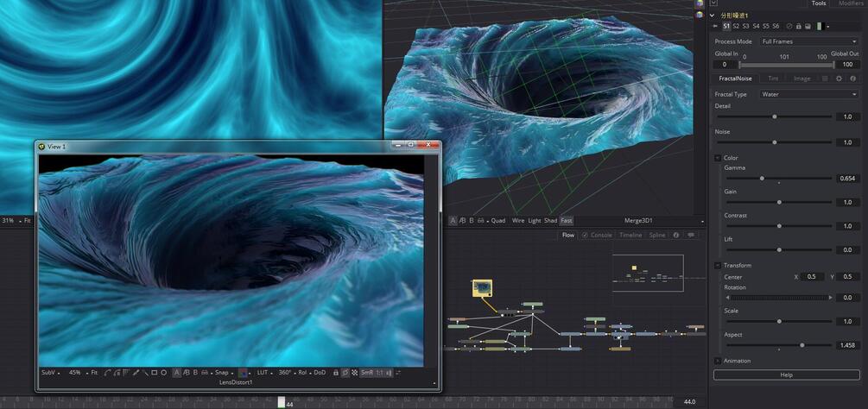Open LUT dropdown in View 1

coord(263,373)
